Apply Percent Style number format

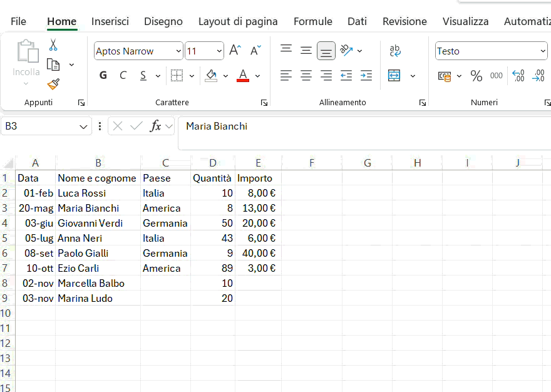tap(476, 76)
